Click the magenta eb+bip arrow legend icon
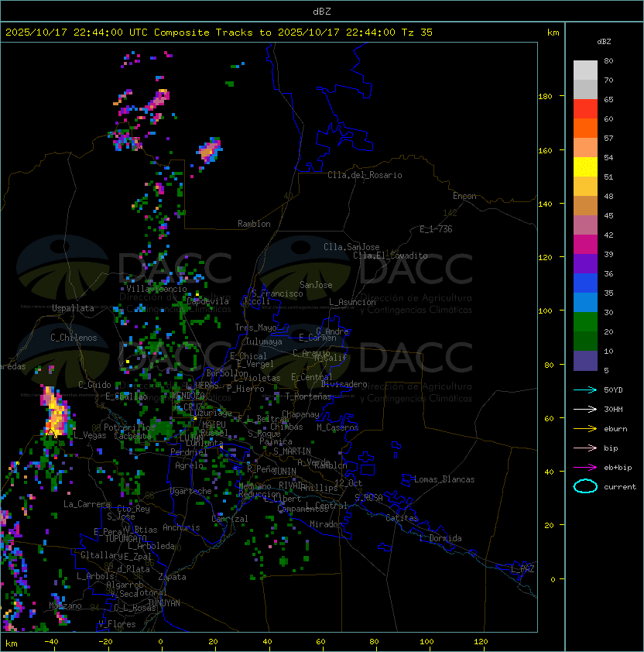Viewport: 644px width, 652px height. click(585, 468)
